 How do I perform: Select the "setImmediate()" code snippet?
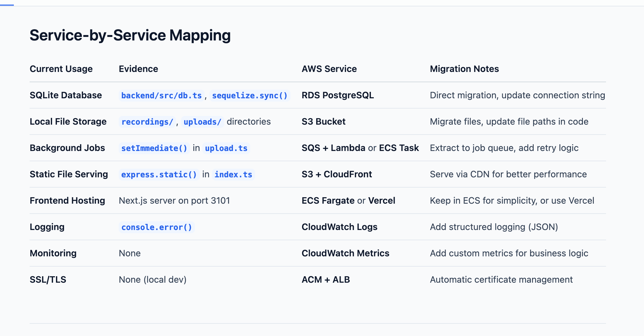154,148
